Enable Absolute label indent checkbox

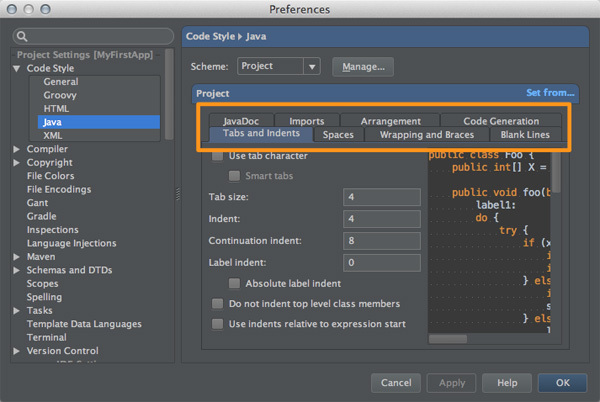click(234, 283)
